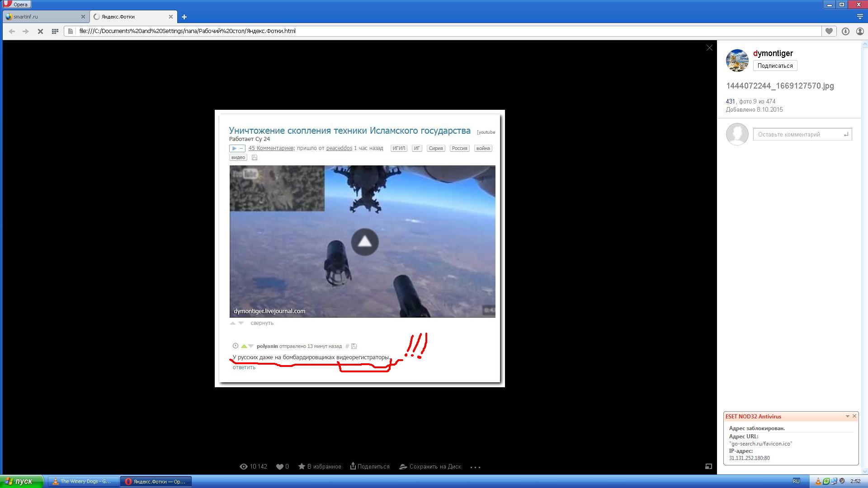Open dymontiger profile link
The width and height of the screenshot is (868, 488).
(x=773, y=53)
